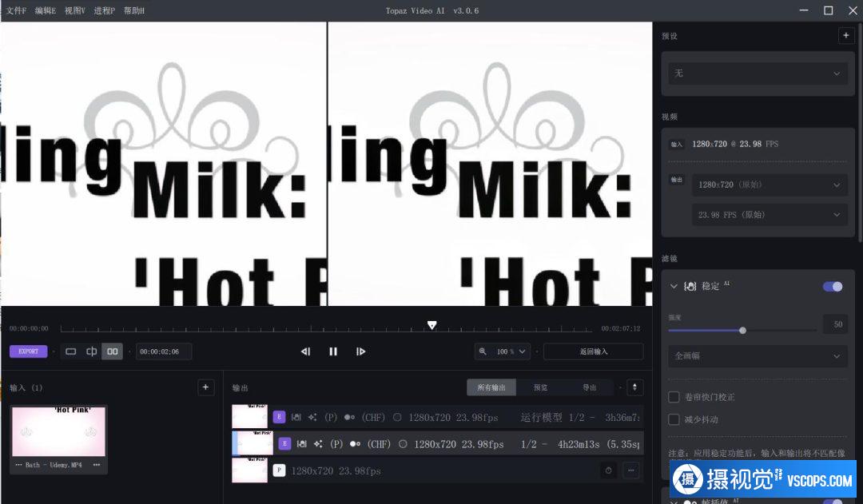Switch to 导出 output tab
Screen dimensions: 863x504
tap(590, 387)
